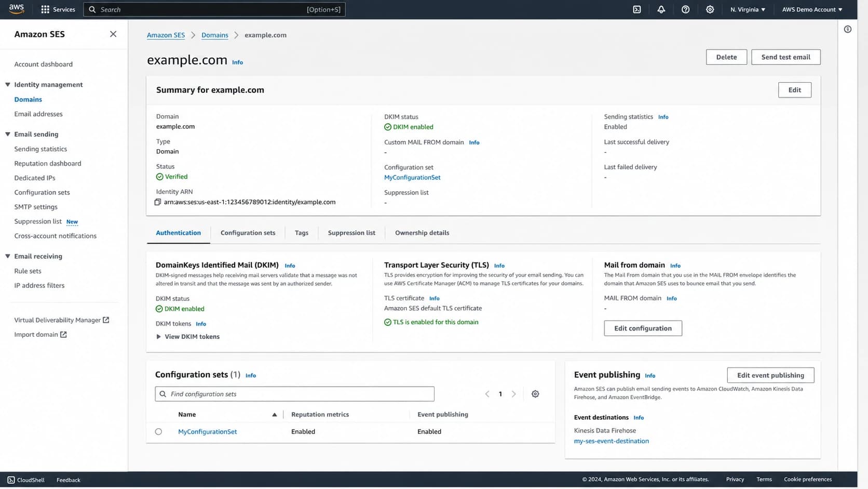Click Edit configuration for Mail from domain

[643, 328]
